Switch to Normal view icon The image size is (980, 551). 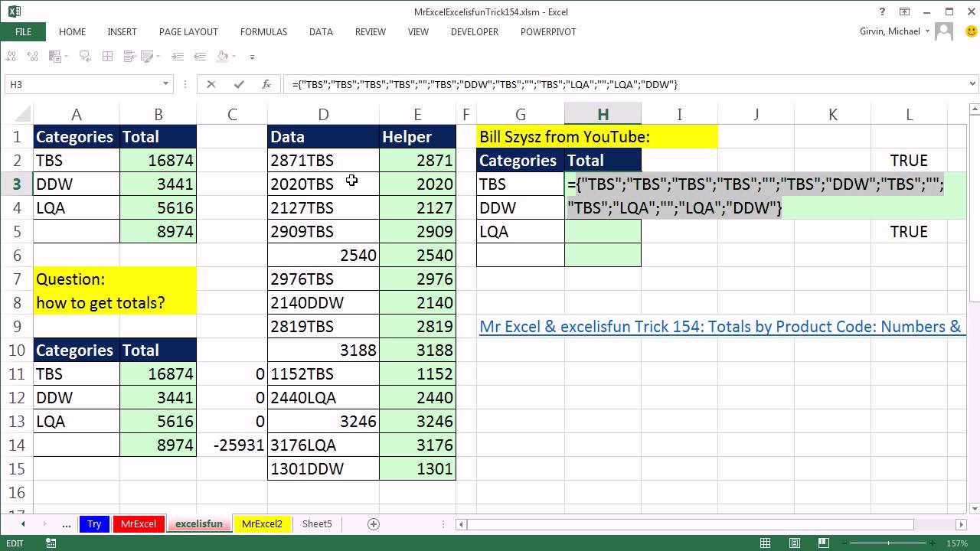765,543
